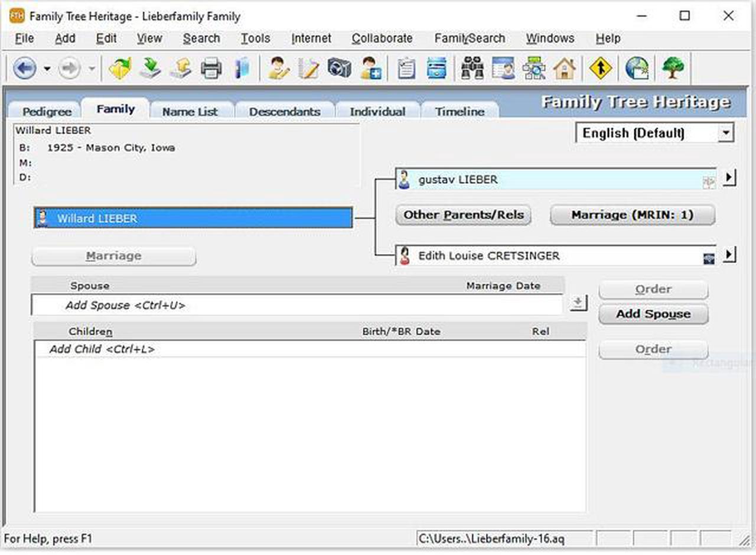Click the Other Parents/Rels button

click(x=464, y=215)
